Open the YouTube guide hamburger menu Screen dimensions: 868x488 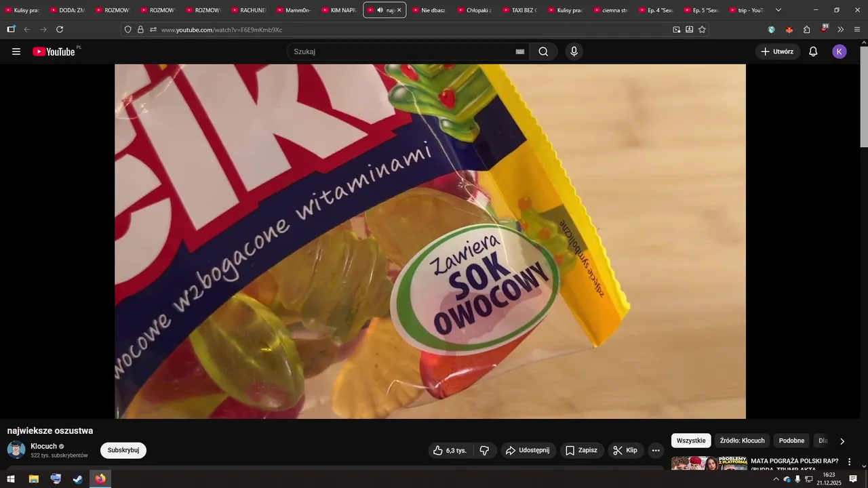(16, 52)
